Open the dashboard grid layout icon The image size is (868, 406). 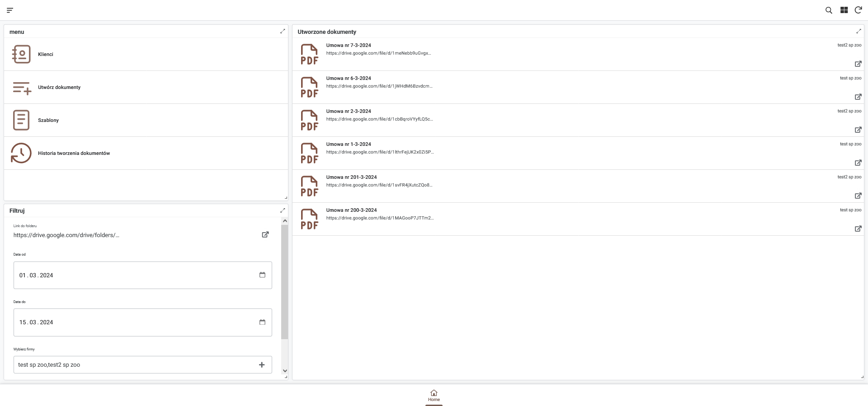(844, 10)
